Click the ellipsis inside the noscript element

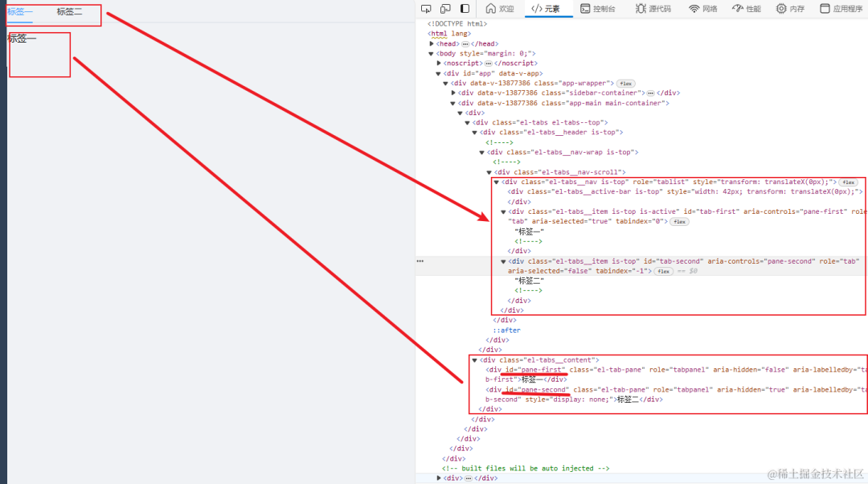pos(489,64)
